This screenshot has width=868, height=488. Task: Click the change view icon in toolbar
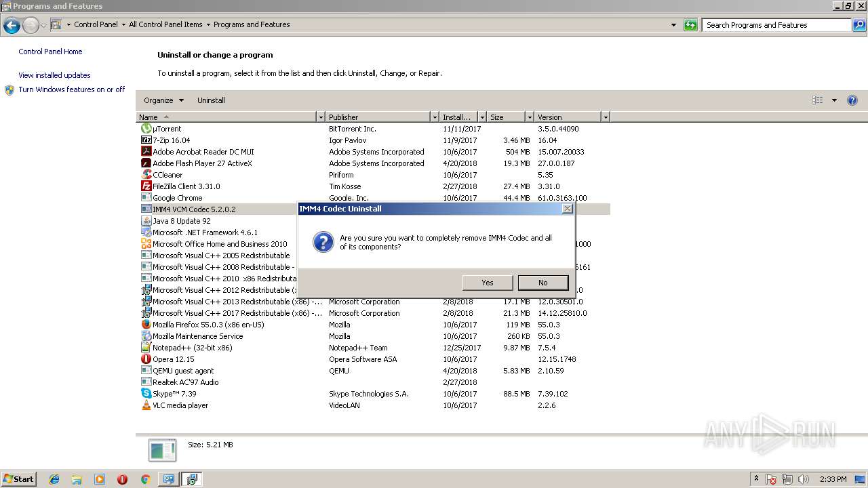point(818,100)
